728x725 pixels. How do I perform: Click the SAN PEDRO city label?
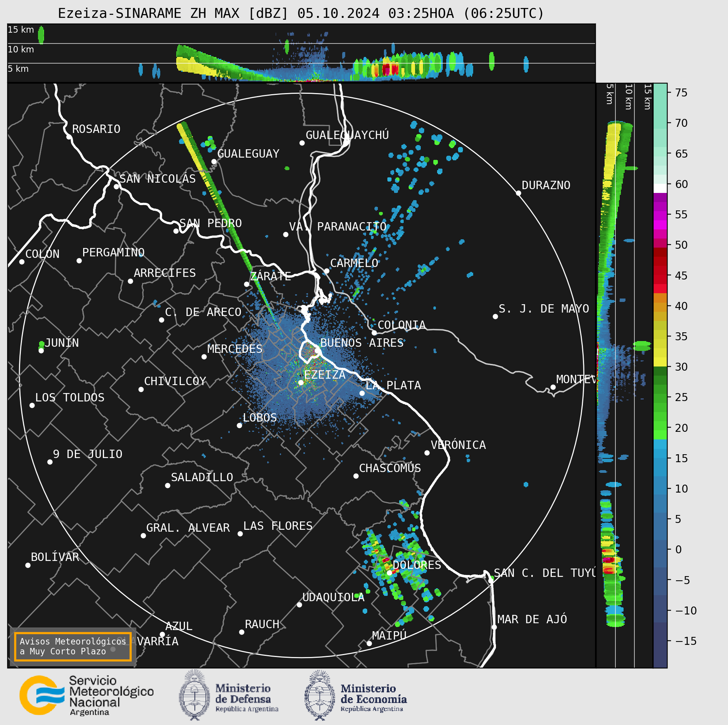[x=210, y=223]
